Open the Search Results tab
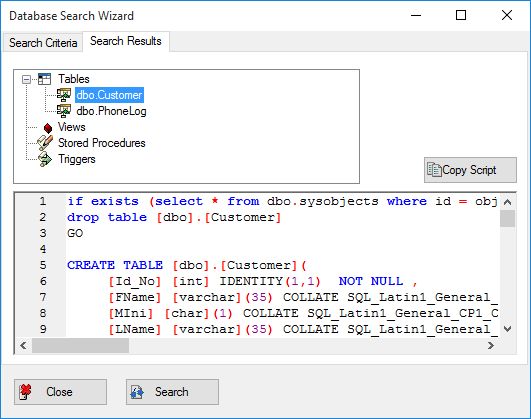The height and width of the screenshot is (419, 531). (x=126, y=41)
